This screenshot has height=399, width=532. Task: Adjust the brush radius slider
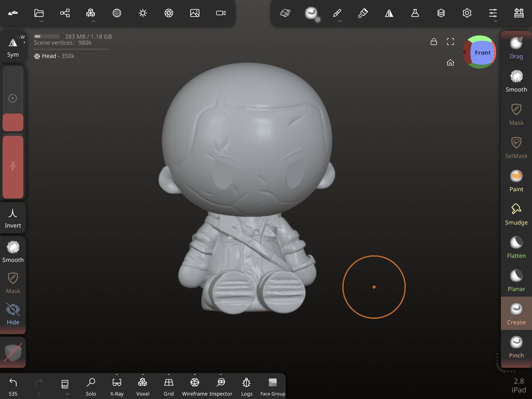tap(13, 98)
